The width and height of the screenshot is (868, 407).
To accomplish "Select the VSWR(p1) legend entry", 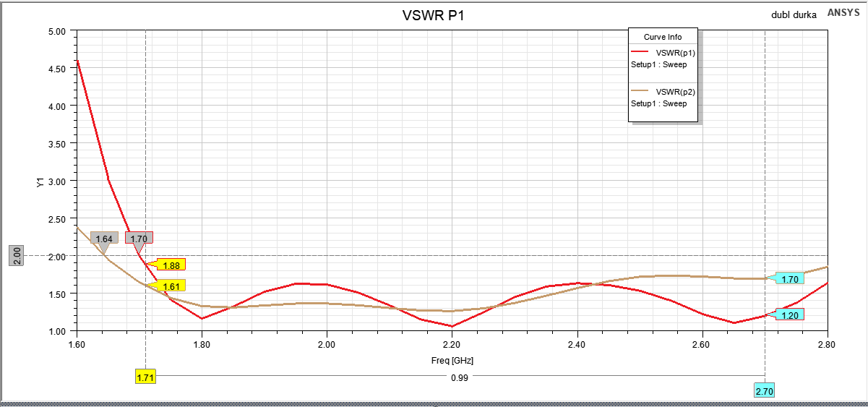I will click(x=675, y=52).
